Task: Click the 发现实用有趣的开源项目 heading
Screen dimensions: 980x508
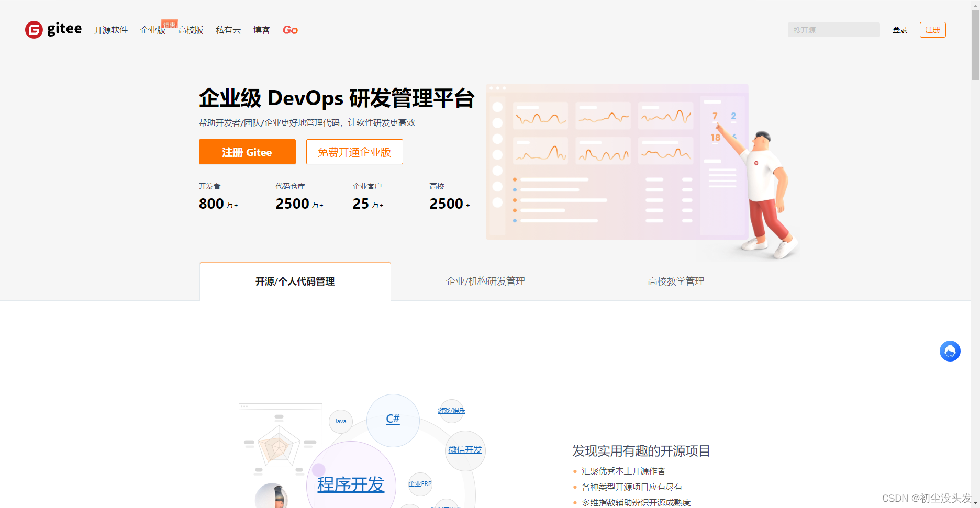Action: tap(641, 451)
